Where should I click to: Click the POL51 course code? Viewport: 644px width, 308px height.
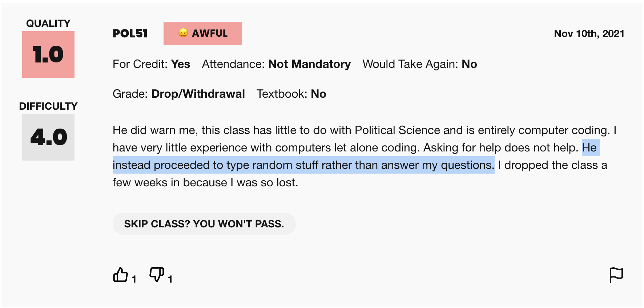pos(130,33)
